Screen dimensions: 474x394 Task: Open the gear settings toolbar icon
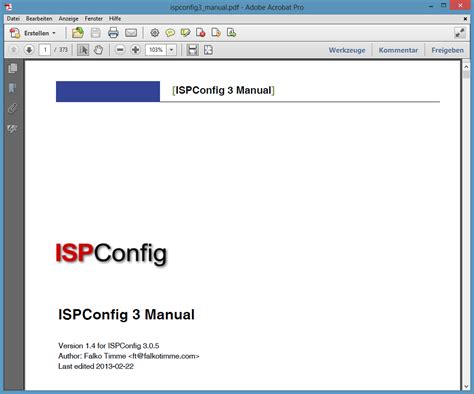[155, 33]
